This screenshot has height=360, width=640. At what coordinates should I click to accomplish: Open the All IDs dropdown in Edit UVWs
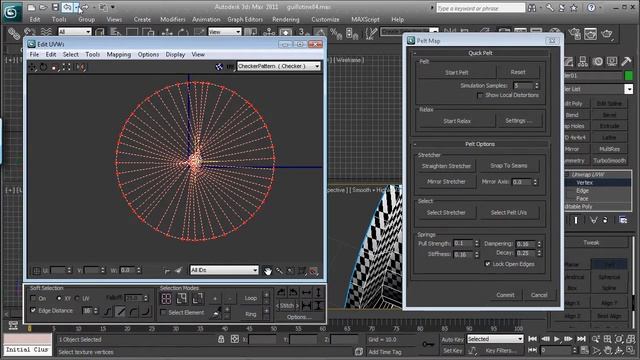point(224,270)
